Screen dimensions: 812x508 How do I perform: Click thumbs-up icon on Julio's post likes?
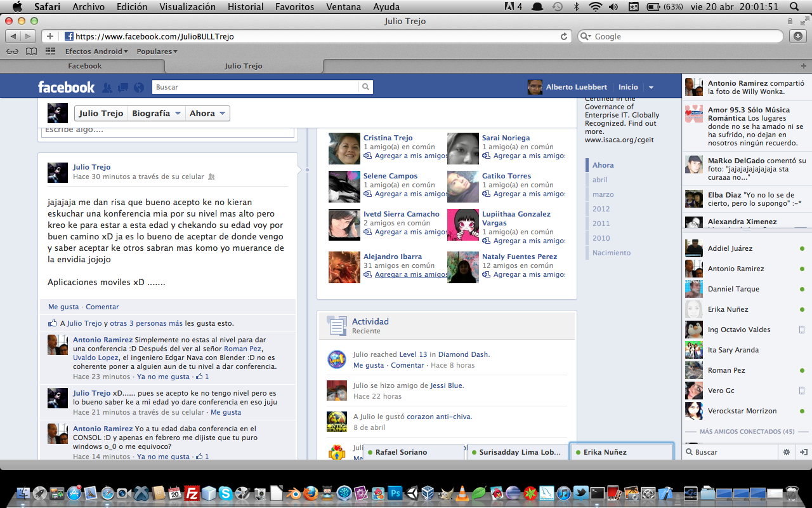pyautogui.click(x=53, y=323)
